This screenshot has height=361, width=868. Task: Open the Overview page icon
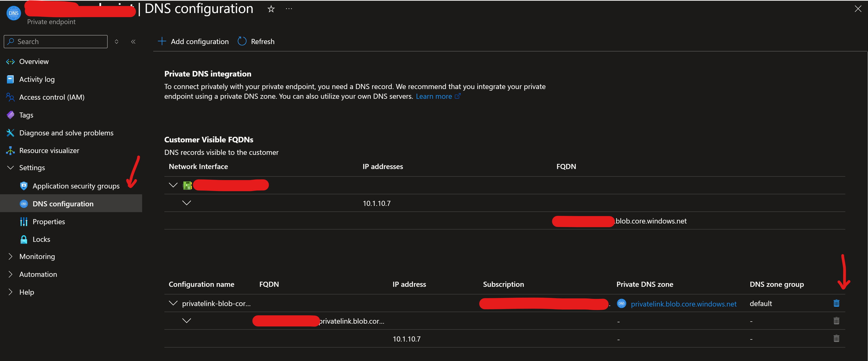(x=10, y=61)
